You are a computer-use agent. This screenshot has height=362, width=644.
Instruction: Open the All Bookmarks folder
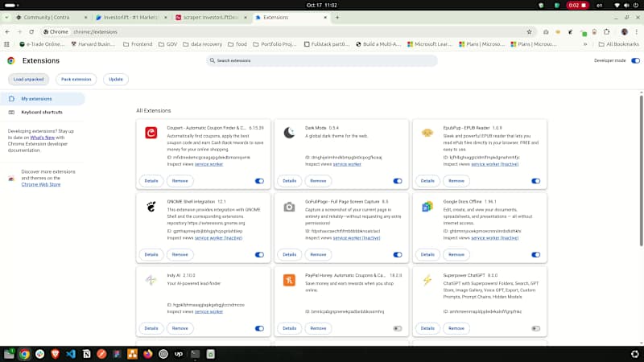619,44
